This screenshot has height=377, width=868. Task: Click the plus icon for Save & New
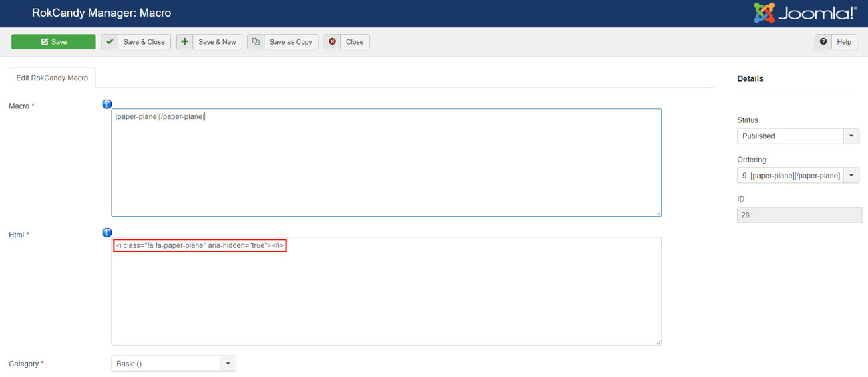click(x=185, y=41)
